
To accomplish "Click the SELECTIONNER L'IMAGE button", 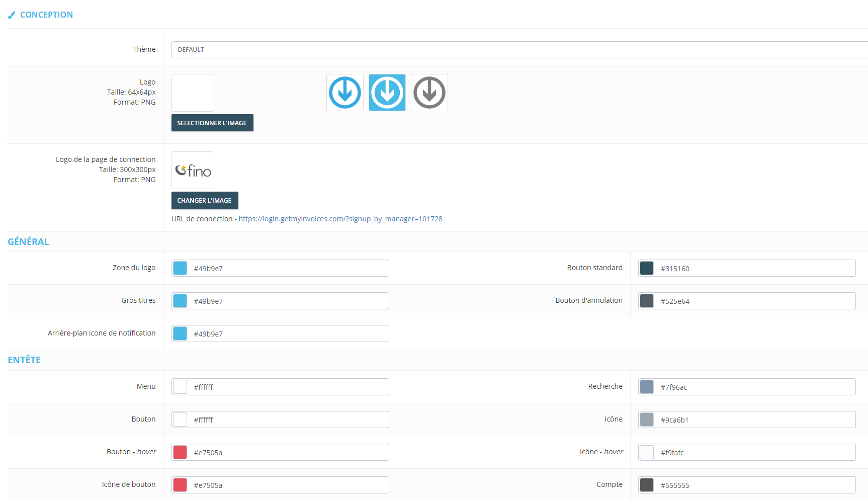I will 212,123.
